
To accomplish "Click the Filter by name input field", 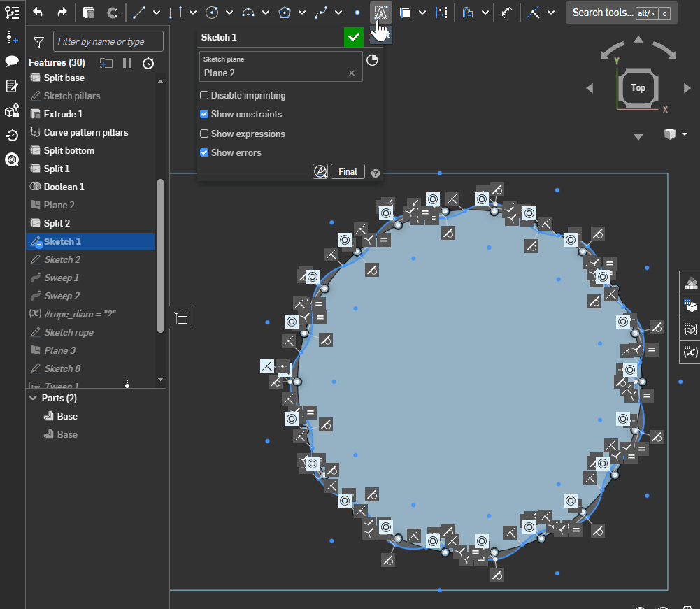I will (x=108, y=42).
